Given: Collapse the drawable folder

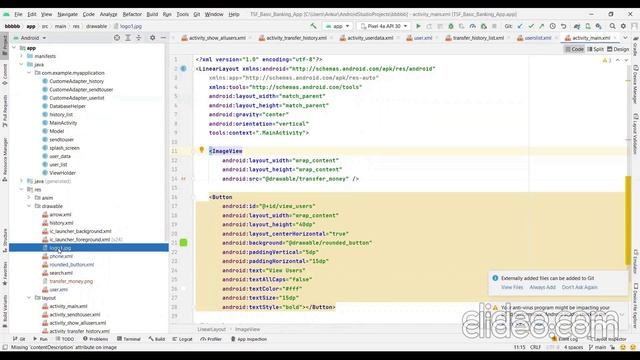Looking at the screenshot, I should pos(29,206).
